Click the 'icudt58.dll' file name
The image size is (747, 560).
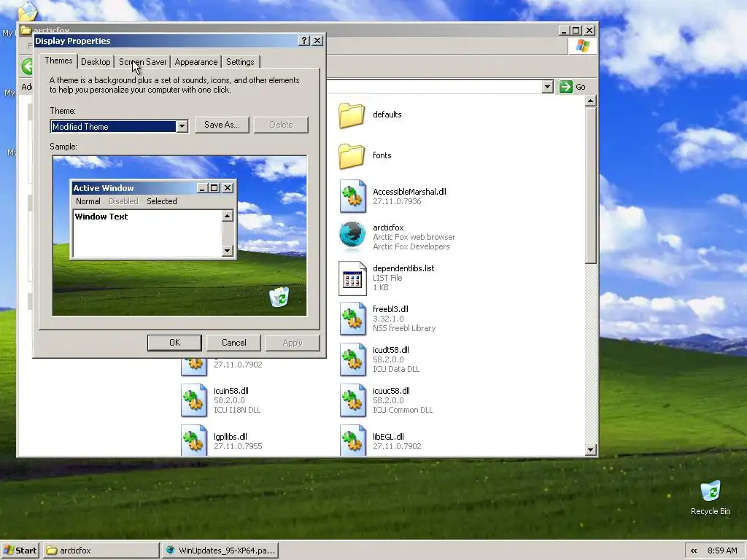tap(391, 350)
